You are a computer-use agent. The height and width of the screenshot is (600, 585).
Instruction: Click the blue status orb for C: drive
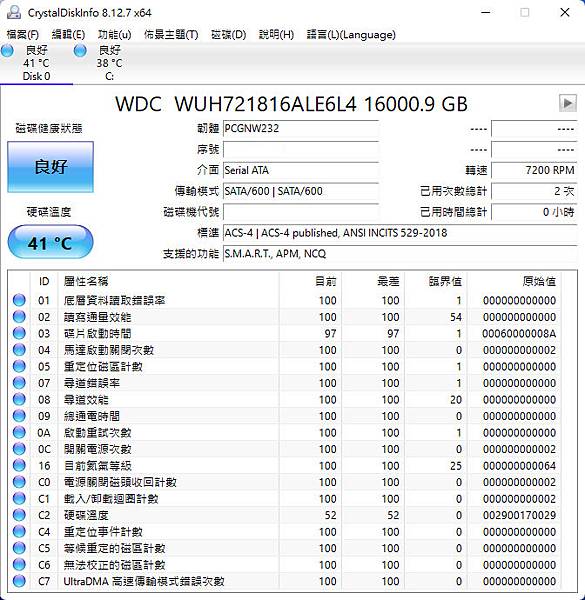coord(80,51)
